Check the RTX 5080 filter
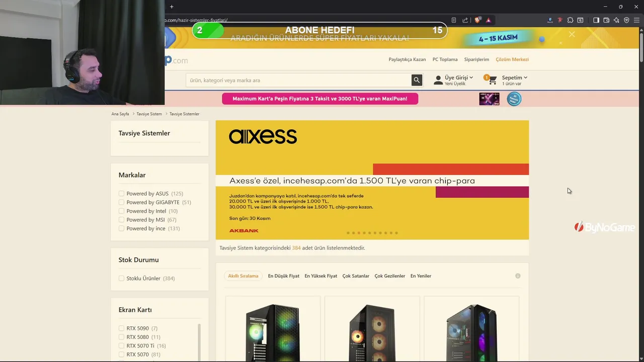Screen dimensions: 644x362 pos(121,337)
